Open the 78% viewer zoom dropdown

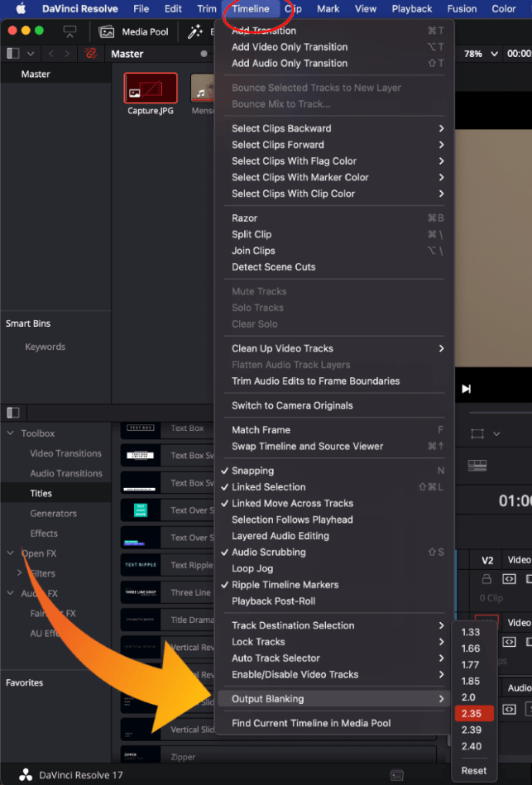click(x=481, y=54)
